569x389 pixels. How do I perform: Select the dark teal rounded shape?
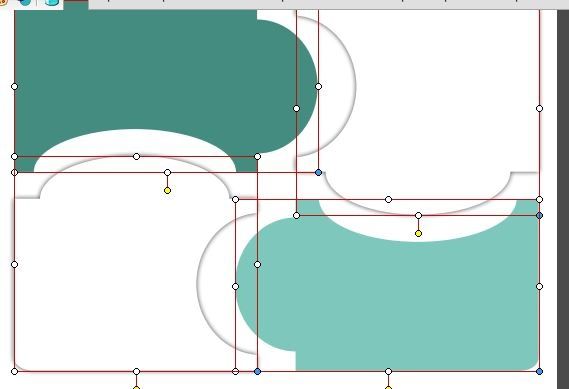[145, 73]
